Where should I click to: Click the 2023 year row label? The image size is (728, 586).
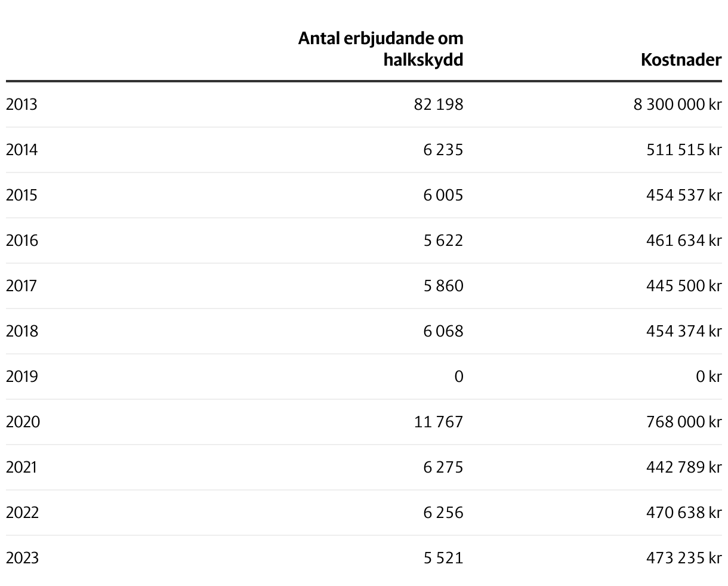22,558
